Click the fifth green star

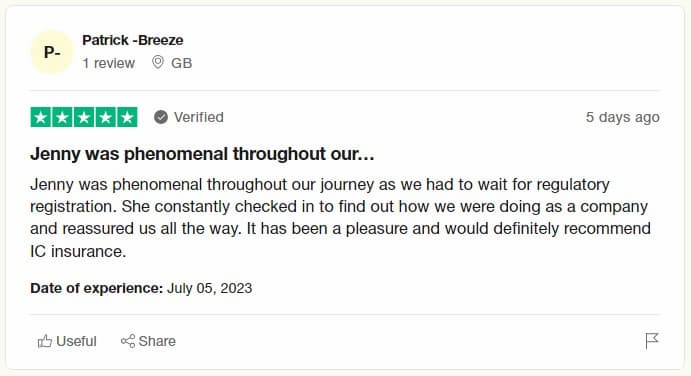click(x=127, y=117)
